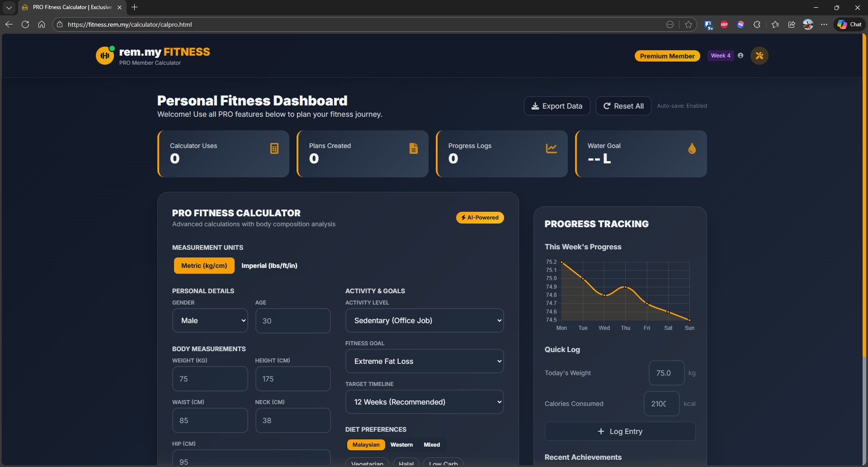Select the PRO Fitness Calculator browser tab

[72, 7]
